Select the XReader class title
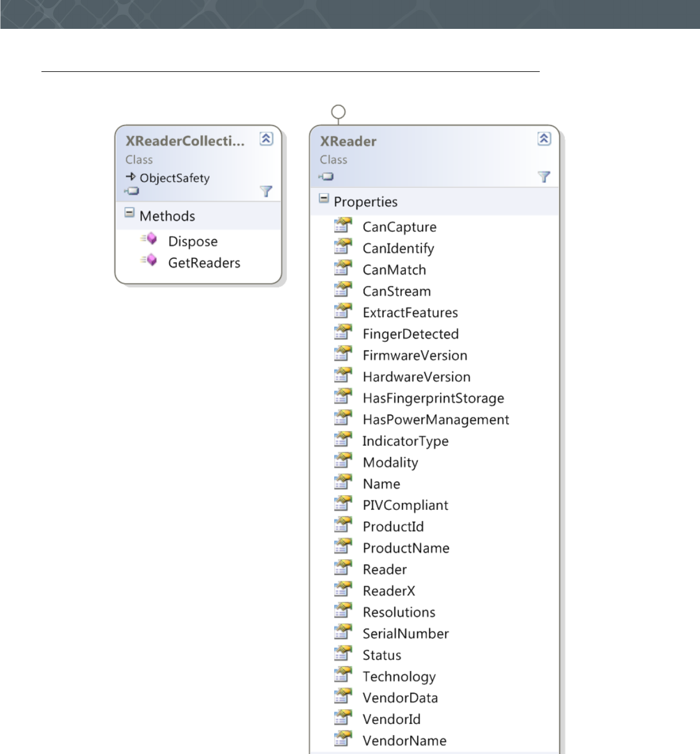The image size is (700, 754). (348, 141)
